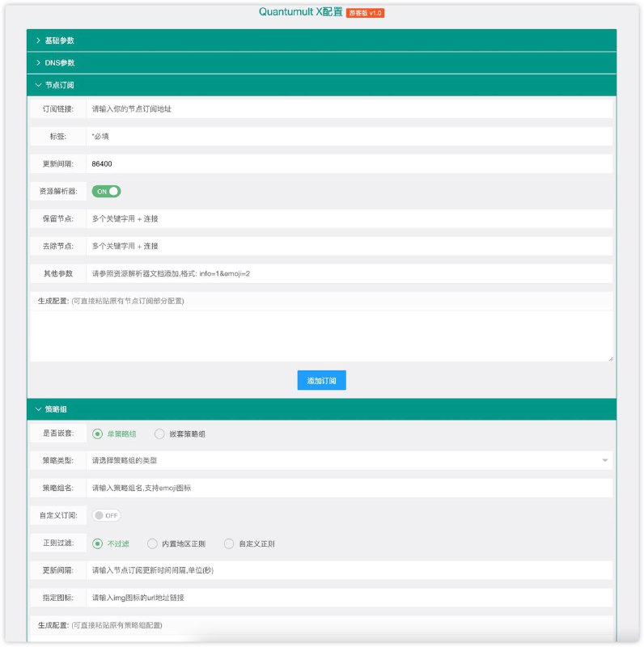Click the 86400 update interval field

[350, 164]
